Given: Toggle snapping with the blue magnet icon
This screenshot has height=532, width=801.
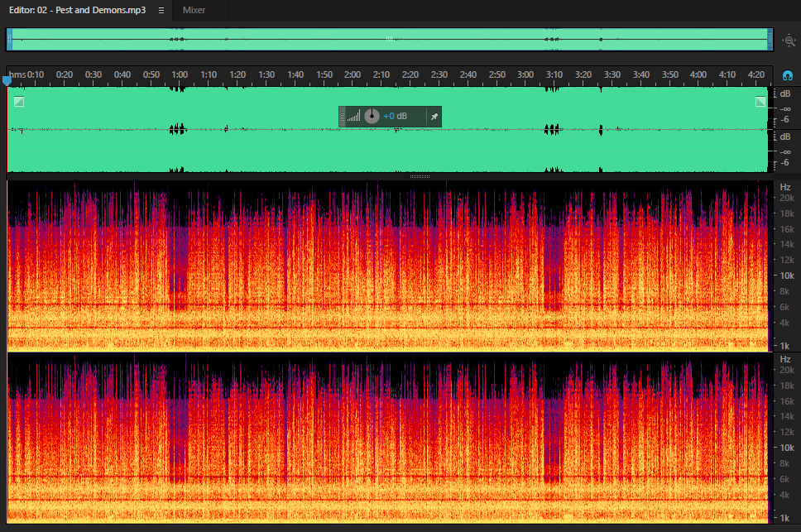Looking at the screenshot, I should (788, 76).
